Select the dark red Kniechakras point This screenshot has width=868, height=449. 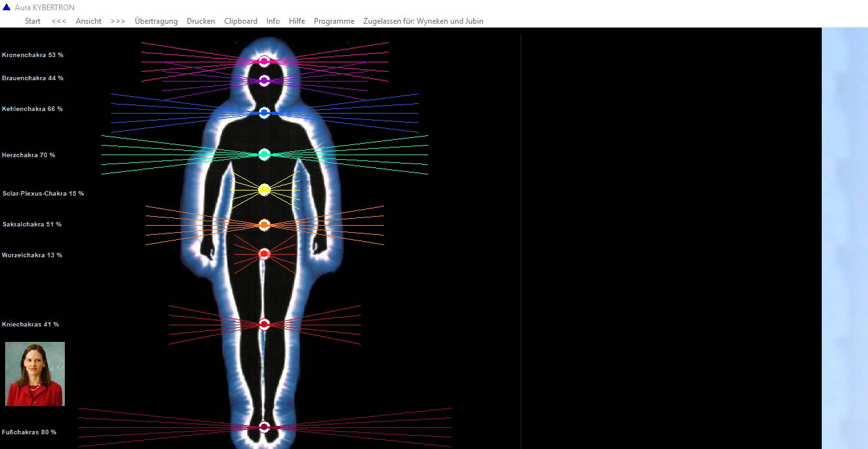pos(264,325)
